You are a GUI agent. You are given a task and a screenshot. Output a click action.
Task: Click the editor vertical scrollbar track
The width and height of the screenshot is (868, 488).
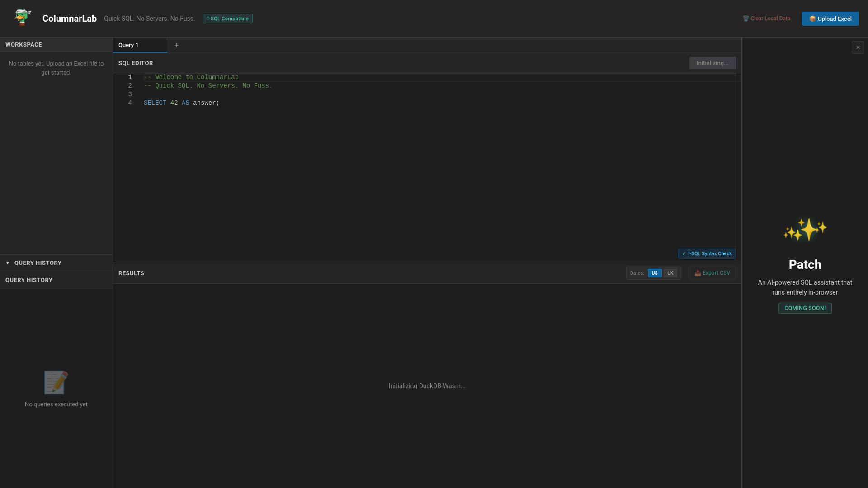738,167
